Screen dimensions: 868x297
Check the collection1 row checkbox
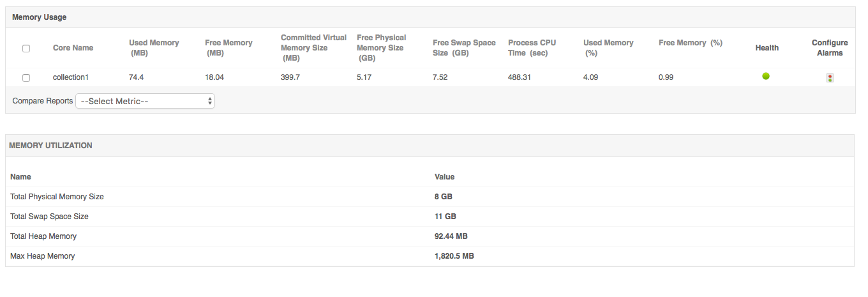(26, 78)
